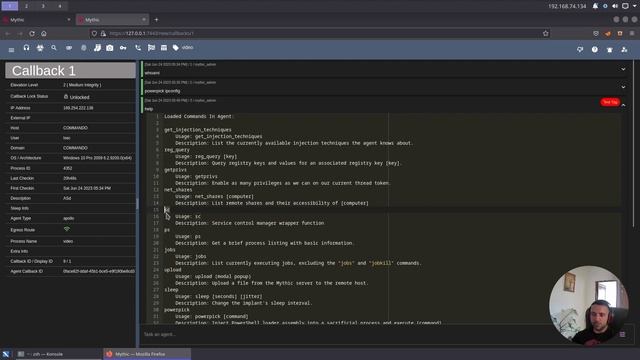Bookmark this page with star icon
This screenshot has height=360, width=640.
546,33
